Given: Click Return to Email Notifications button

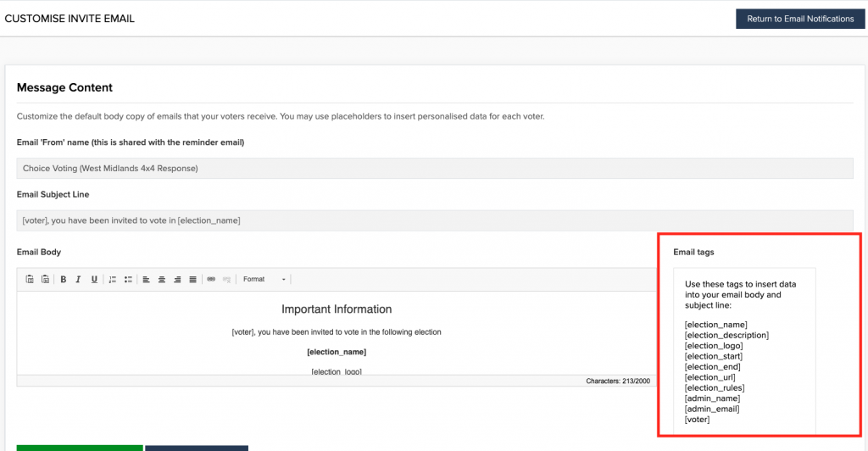Looking at the screenshot, I should point(800,19).
